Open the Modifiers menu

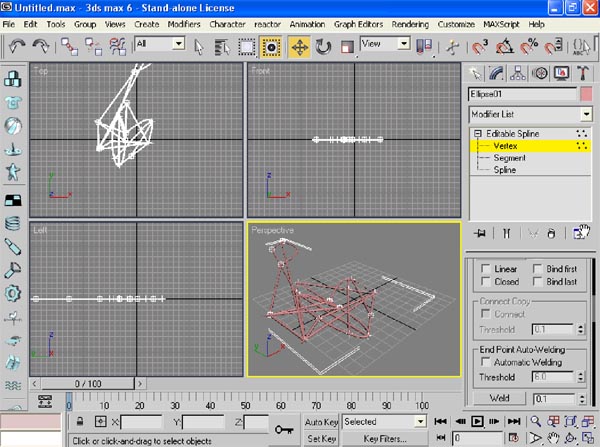pos(183,23)
